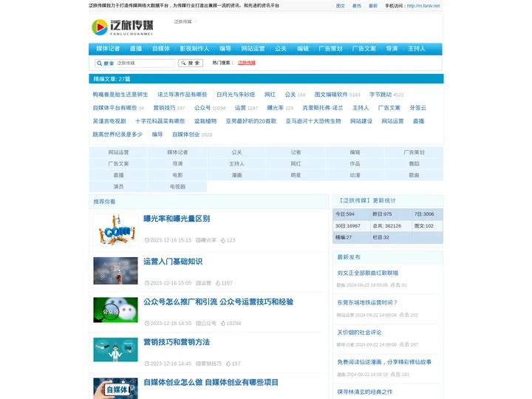The image size is (532, 399).
Task: Select 演员 category grid cell
Action: pyautogui.click(x=118, y=187)
